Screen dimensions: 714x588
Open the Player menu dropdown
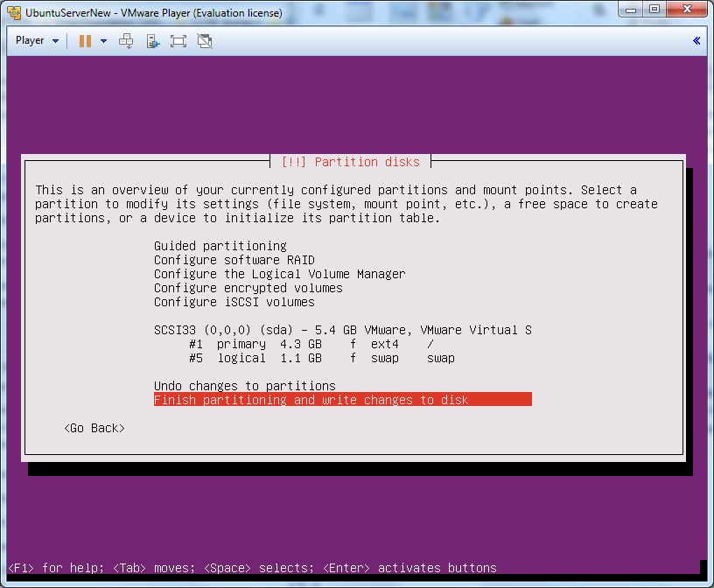click(x=37, y=40)
